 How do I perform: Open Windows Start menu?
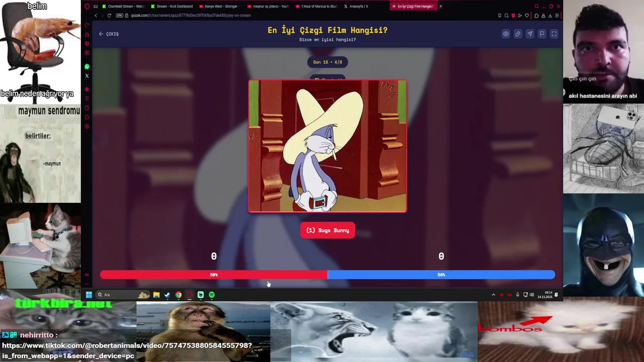point(89,295)
